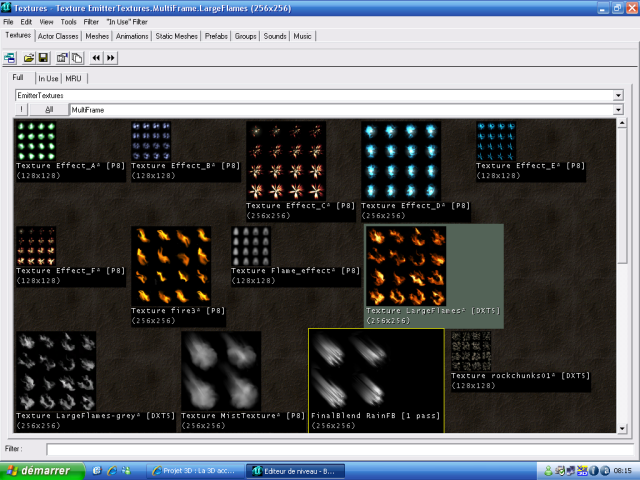Image resolution: width=640 pixels, height=480 pixels.
Task: Select the Textures tab
Action: point(18,36)
